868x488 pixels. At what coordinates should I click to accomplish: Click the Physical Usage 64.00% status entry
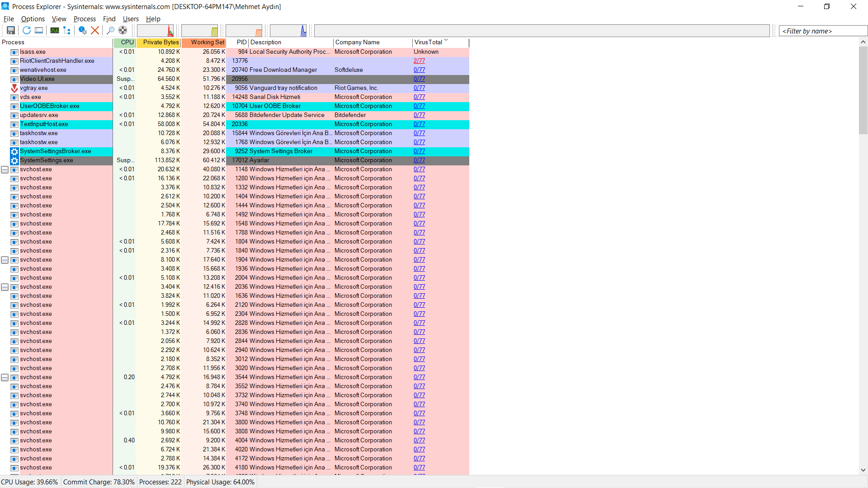(221, 482)
